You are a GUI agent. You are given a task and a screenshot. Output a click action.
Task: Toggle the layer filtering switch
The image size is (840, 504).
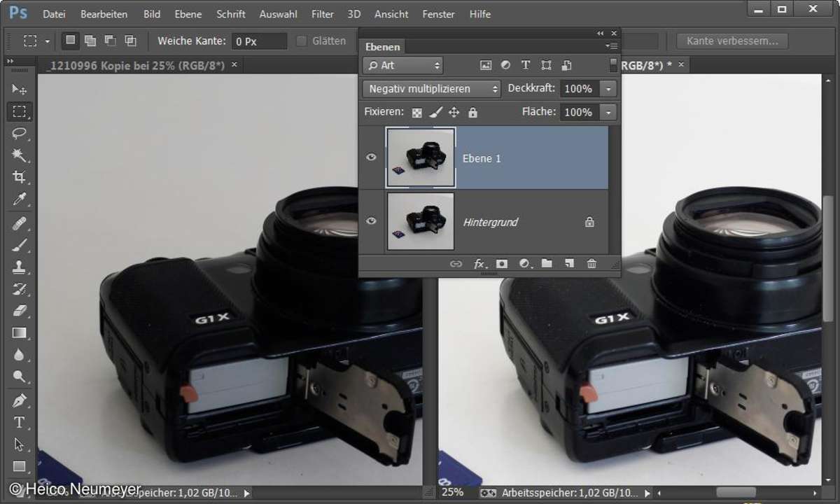[614, 65]
